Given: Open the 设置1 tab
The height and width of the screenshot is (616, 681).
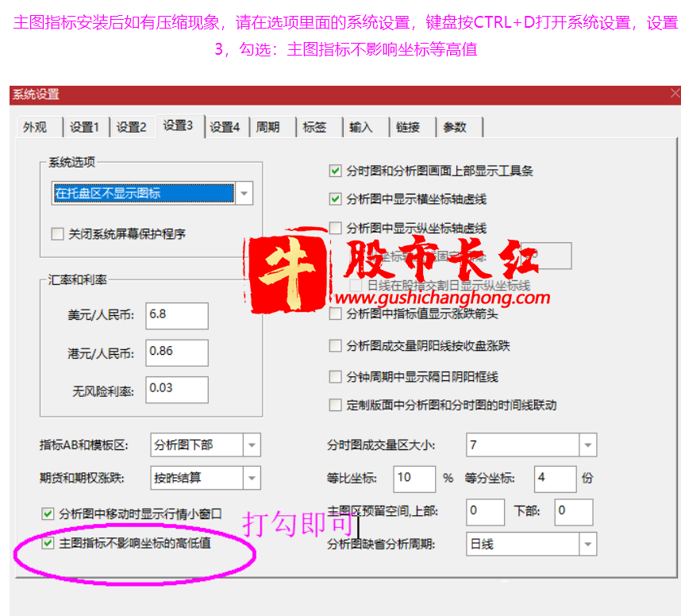Looking at the screenshot, I should coord(85,127).
